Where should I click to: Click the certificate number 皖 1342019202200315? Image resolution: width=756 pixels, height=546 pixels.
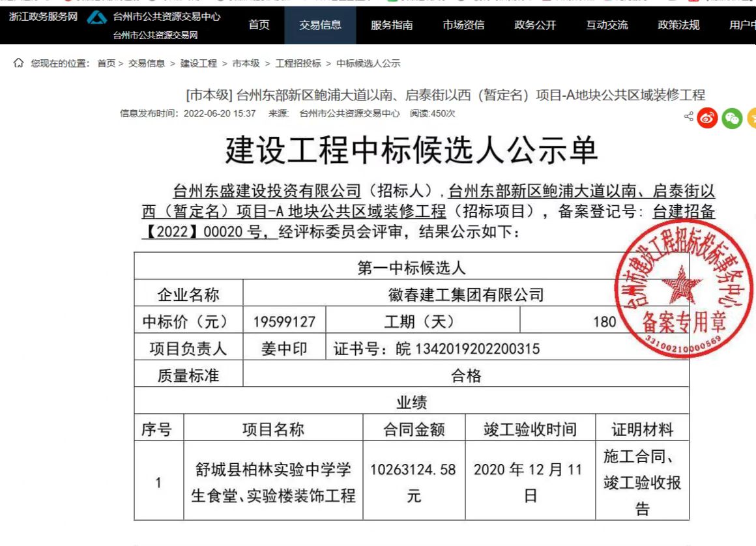pos(468,349)
